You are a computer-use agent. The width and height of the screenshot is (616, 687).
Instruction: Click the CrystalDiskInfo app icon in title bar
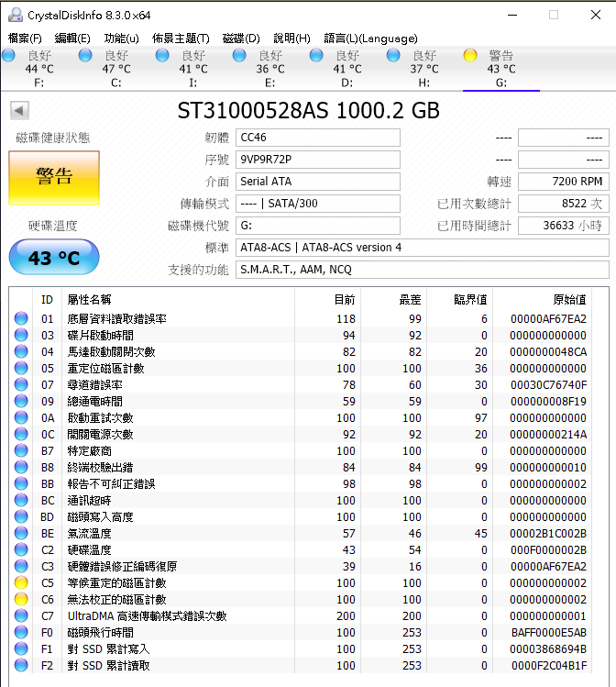pyautogui.click(x=16, y=15)
